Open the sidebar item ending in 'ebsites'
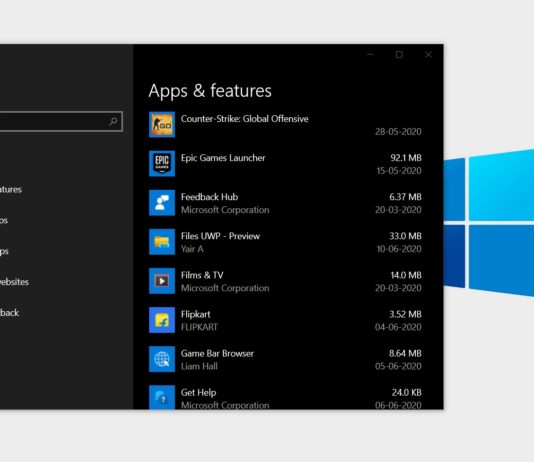 tap(14, 282)
